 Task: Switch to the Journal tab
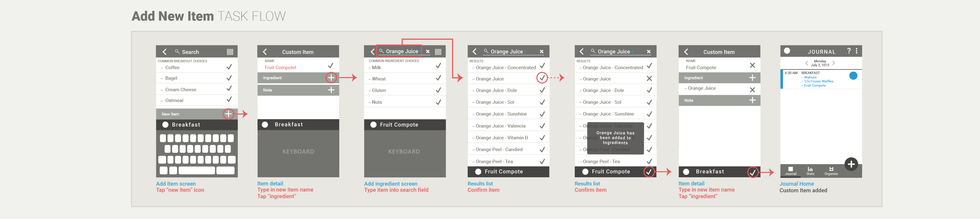pos(791,171)
